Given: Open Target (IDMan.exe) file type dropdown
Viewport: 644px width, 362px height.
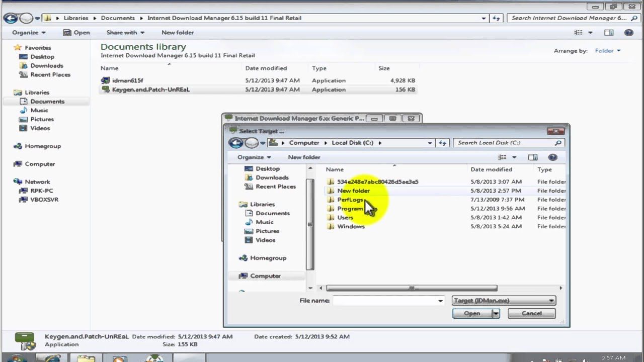Looking at the screenshot, I should click(504, 301).
